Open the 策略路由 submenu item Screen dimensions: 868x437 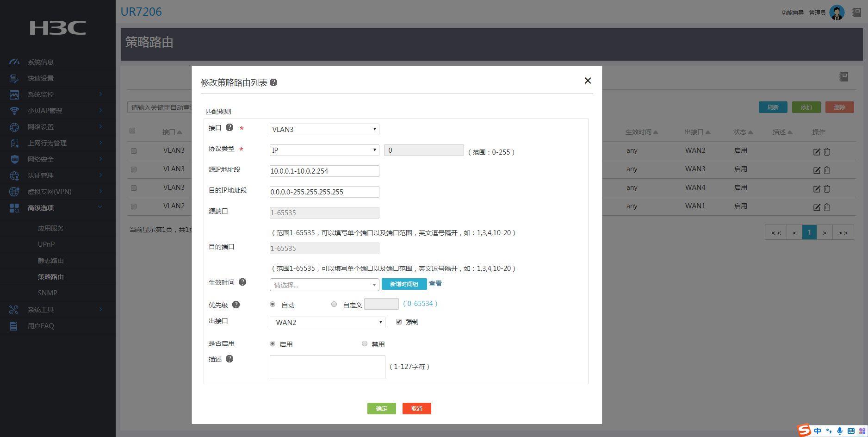pos(51,277)
